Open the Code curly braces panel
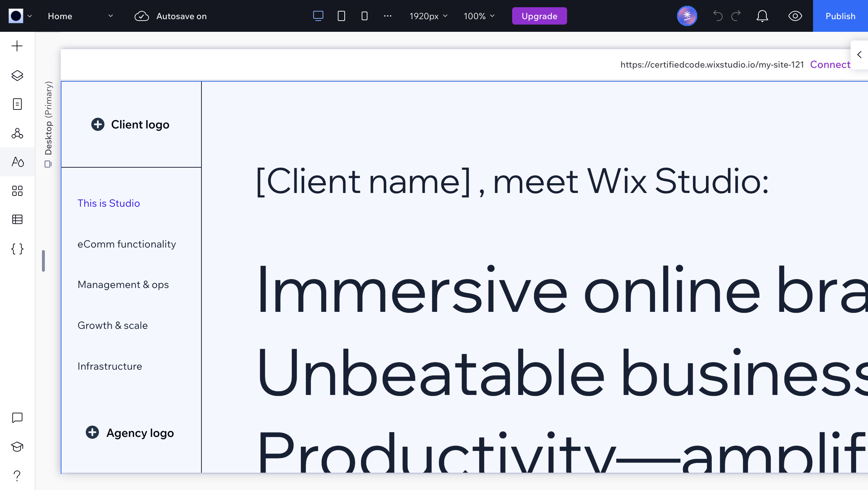The height and width of the screenshot is (490, 868). pyautogui.click(x=17, y=249)
